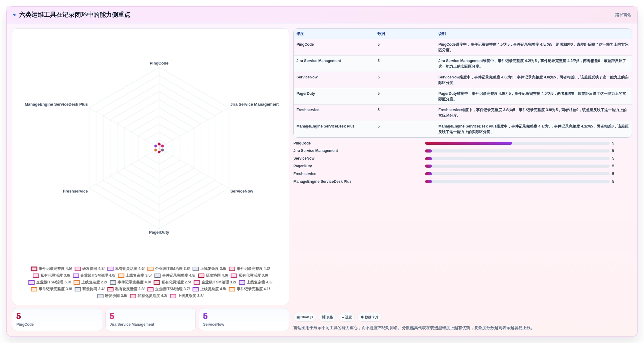Toggle legend item 事件记录完整度 4.2/
The width and height of the screenshot is (644, 343).
(249, 269)
